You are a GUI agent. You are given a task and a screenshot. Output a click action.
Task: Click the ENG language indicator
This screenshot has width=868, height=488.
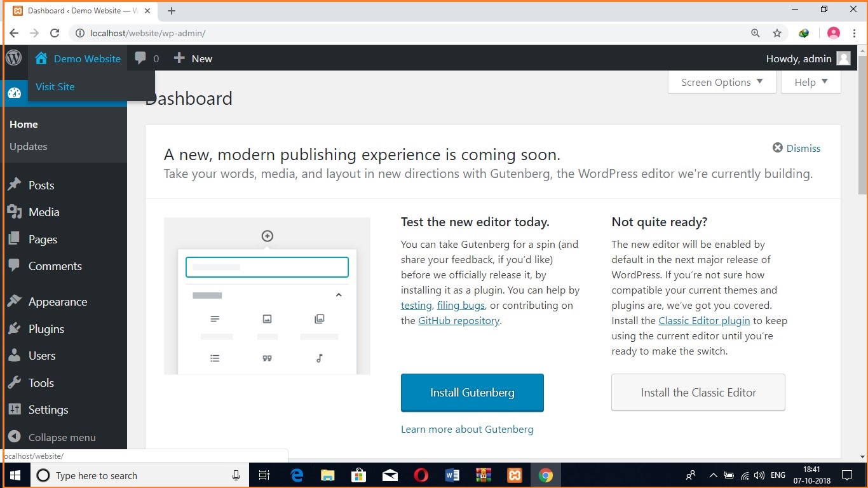click(778, 475)
